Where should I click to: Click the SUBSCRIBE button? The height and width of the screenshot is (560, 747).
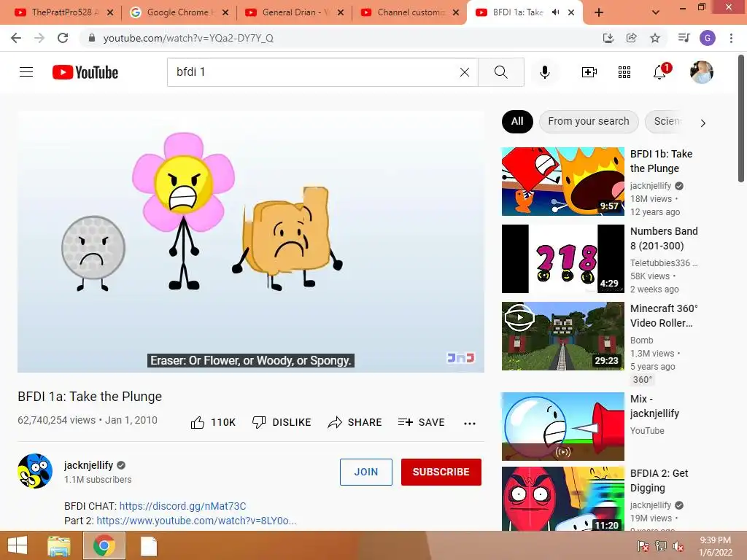[441, 472]
